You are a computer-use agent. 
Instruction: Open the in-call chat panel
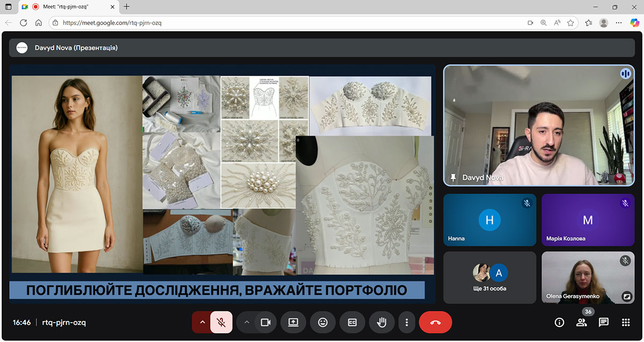point(603,322)
